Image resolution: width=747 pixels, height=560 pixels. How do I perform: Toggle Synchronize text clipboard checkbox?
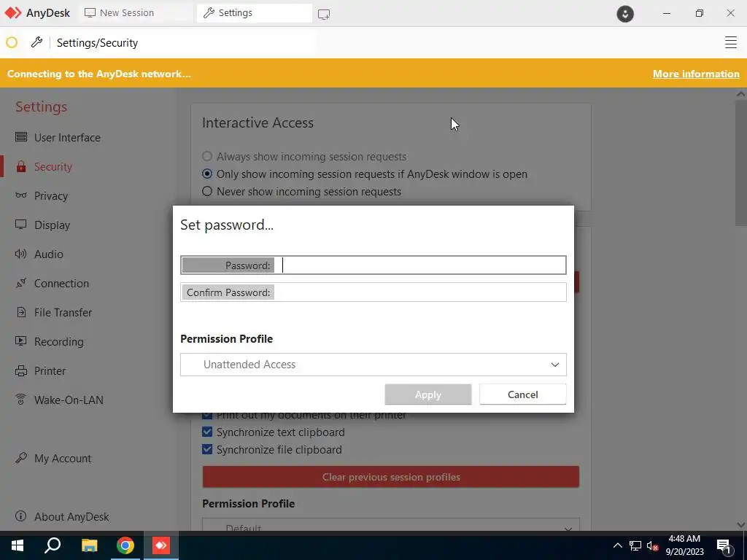point(207,432)
